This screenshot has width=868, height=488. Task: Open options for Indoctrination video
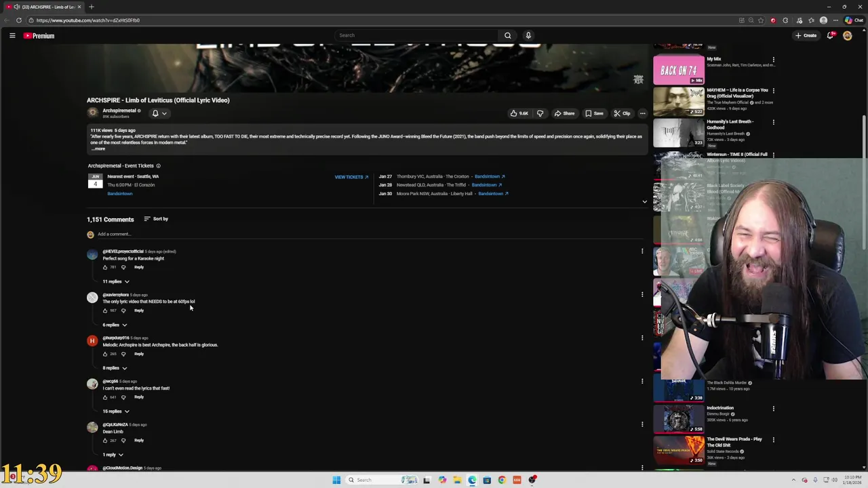click(x=773, y=409)
